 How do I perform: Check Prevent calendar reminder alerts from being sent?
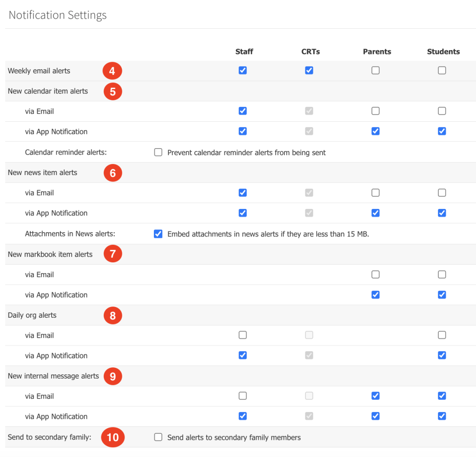coord(158,152)
